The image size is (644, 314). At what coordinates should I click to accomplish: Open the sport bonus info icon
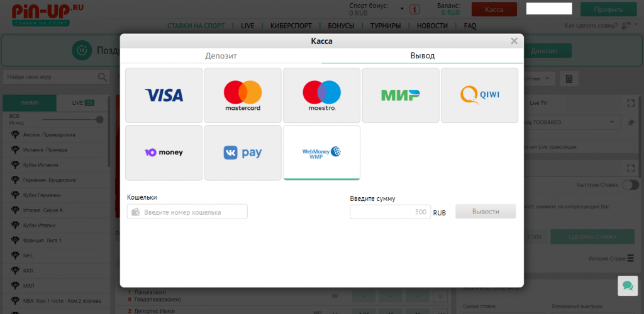click(415, 9)
